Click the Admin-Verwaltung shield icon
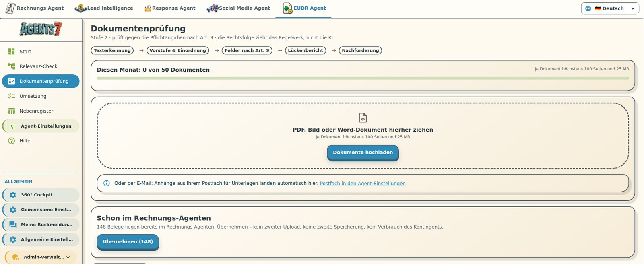Image resolution: width=644 pixels, height=264 pixels. click(x=15, y=257)
